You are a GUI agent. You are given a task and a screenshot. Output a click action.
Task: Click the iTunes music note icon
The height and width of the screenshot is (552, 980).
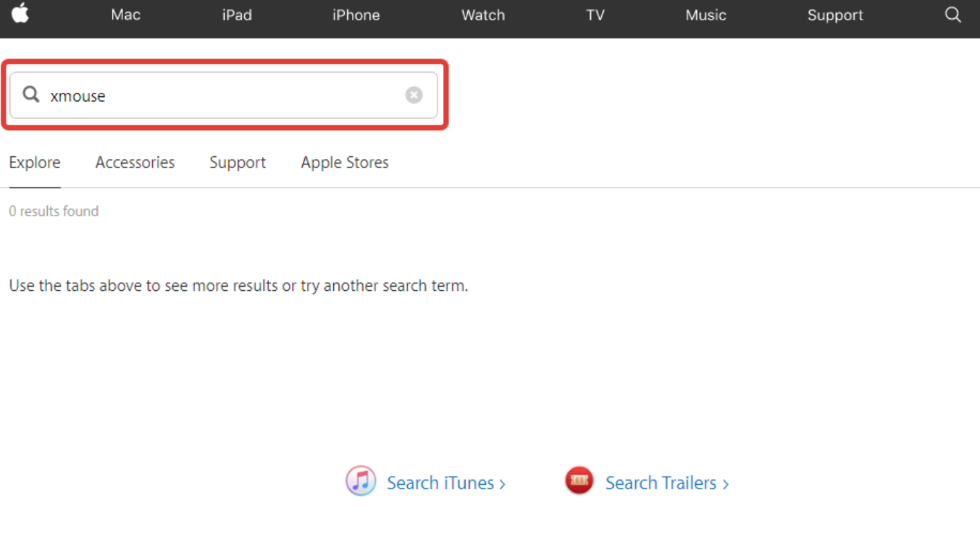(x=361, y=481)
